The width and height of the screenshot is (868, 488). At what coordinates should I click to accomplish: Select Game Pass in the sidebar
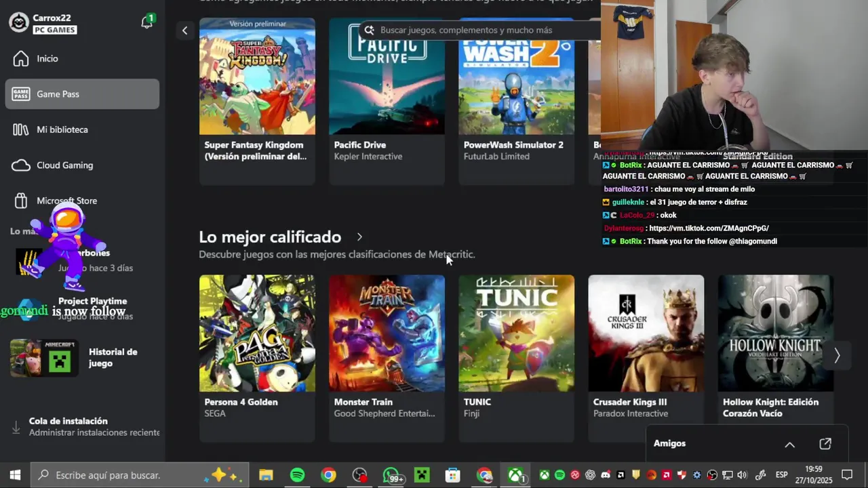[x=82, y=94]
